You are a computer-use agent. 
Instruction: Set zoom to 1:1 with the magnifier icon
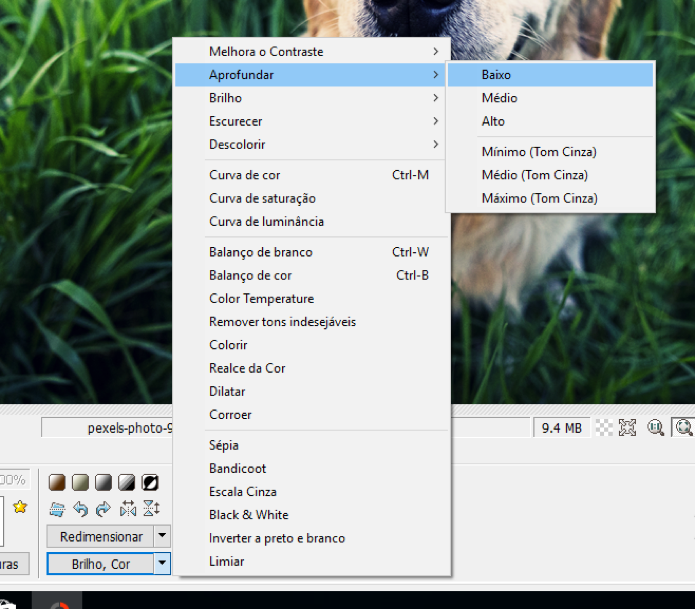655,428
